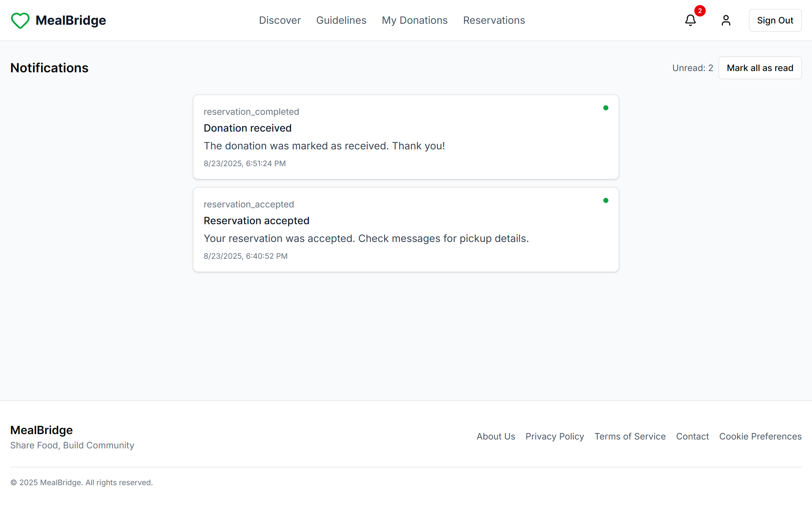Open the Guidelines nav item
The height and width of the screenshot is (508, 812).
click(x=341, y=21)
